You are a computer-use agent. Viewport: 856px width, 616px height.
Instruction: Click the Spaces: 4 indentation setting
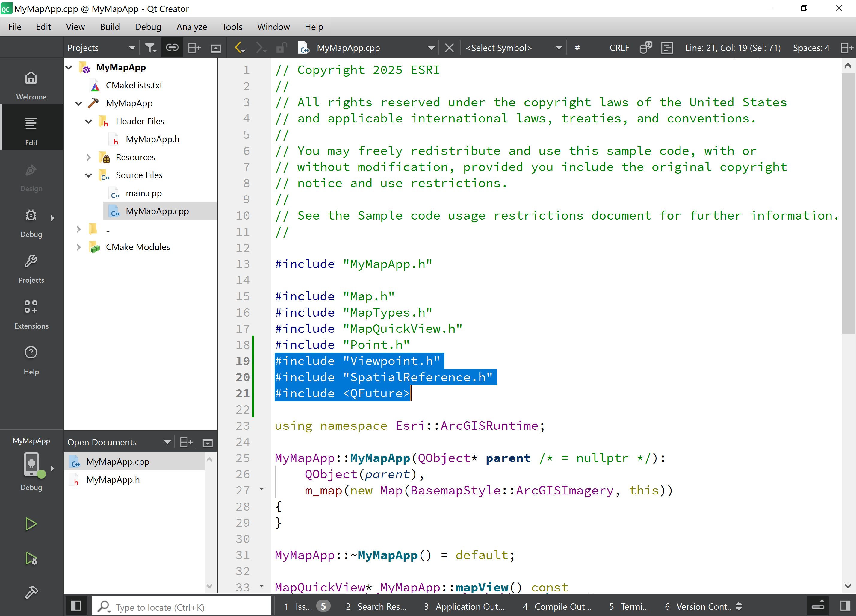point(811,48)
